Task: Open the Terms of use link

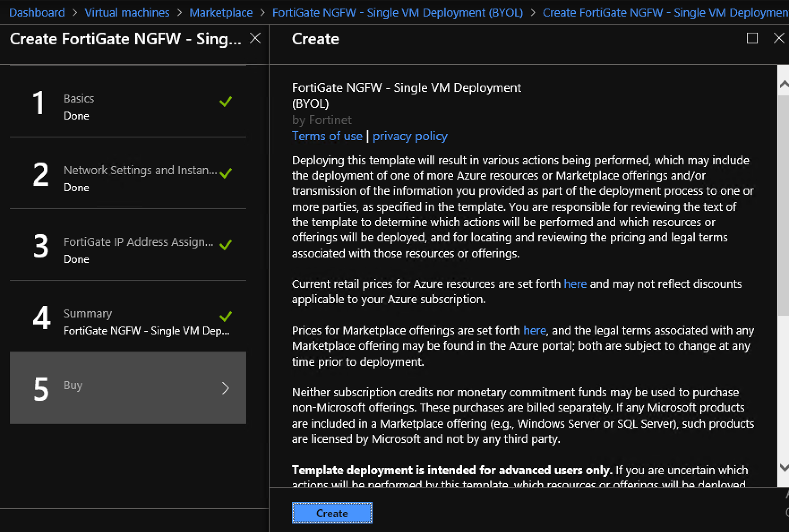Action: point(327,136)
